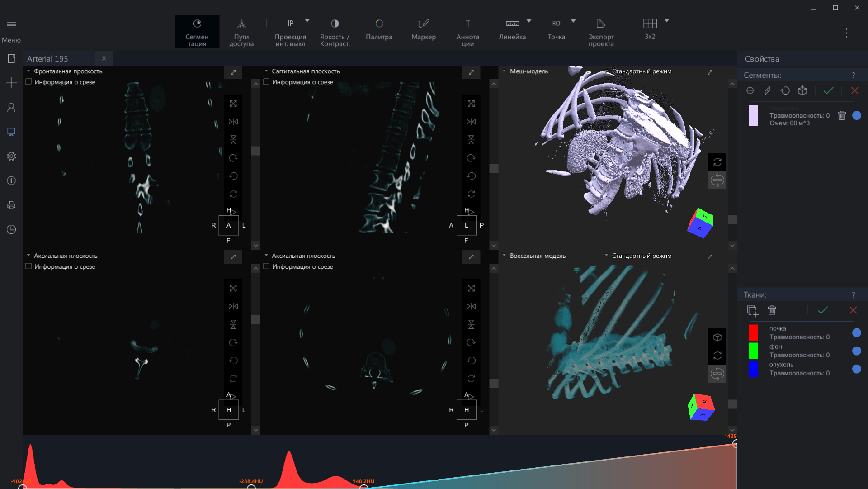Open Яркость / Контраст settings
The height and width of the screenshot is (489, 868).
[x=335, y=32]
